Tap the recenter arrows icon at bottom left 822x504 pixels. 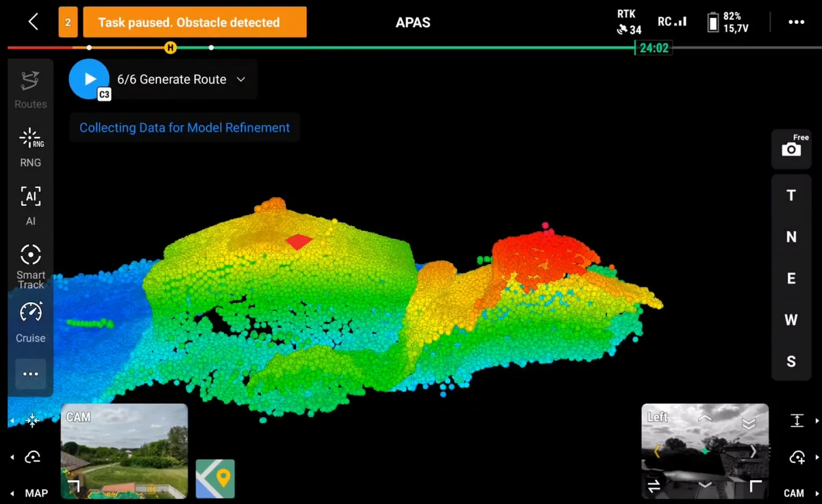tap(32, 420)
